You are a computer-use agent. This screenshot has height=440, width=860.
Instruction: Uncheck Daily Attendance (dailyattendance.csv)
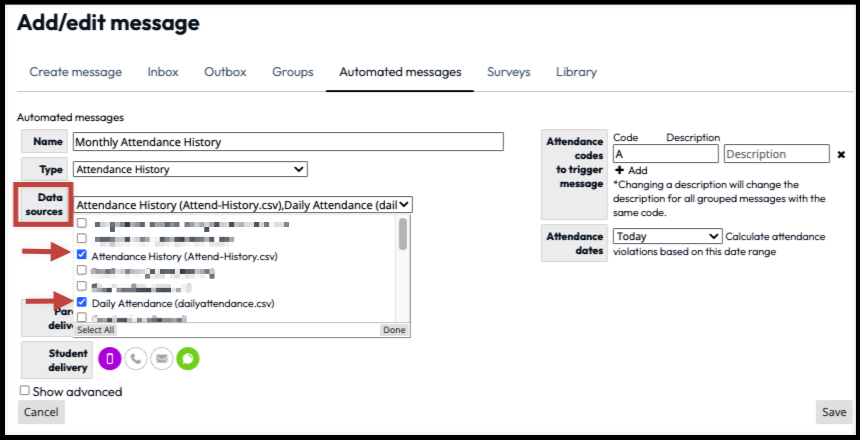click(82, 302)
